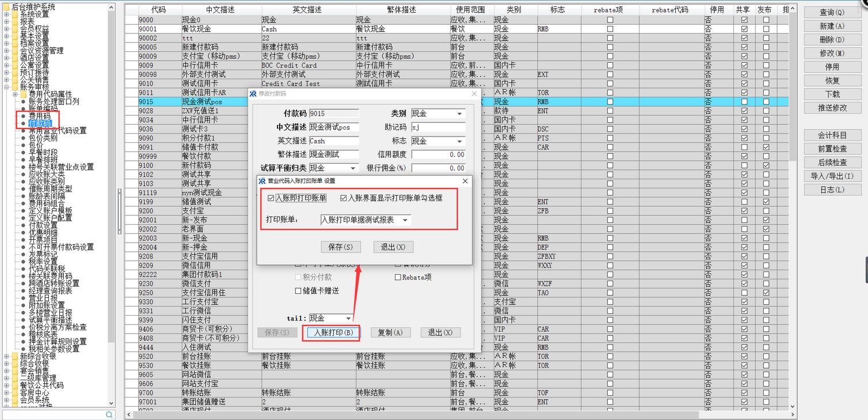
Task: Click the folder icon next to 新综合收银
Action: (15, 356)
